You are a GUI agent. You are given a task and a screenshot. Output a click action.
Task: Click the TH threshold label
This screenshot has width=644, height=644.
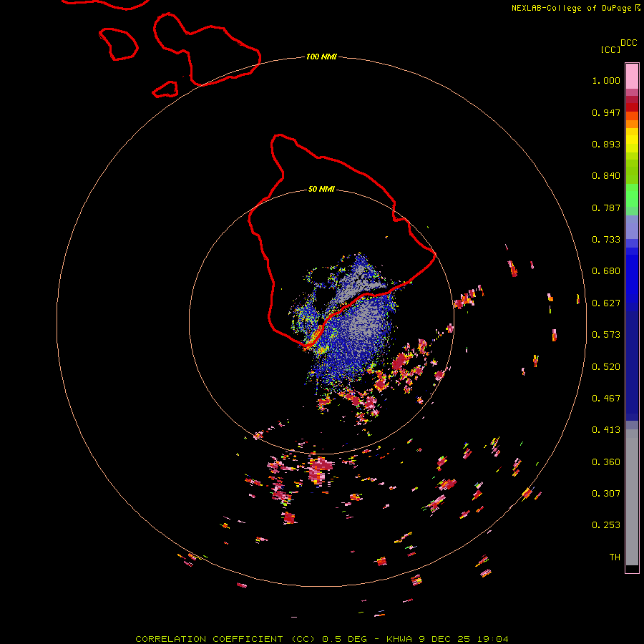coord(615,557)
